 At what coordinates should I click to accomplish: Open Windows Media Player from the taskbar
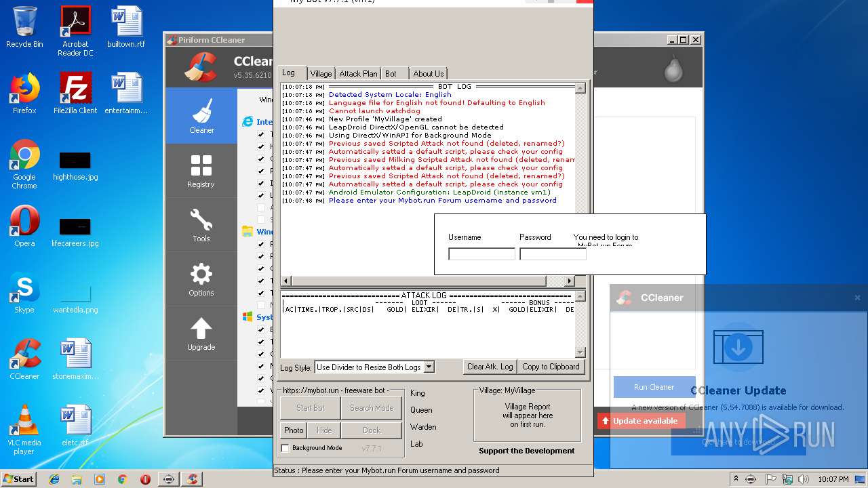[100, 479]
